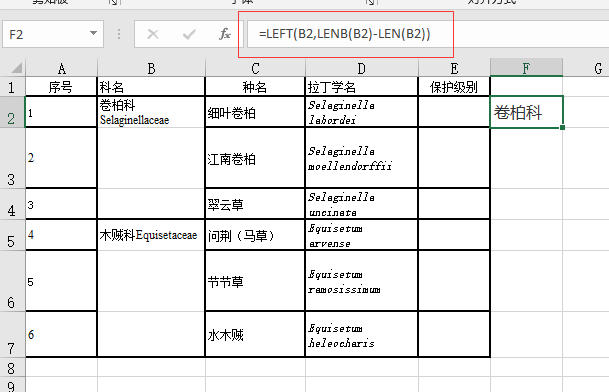
Task: Confirm the formula with the checkmark icon
Action: pyautogui.click(x=189, y=34)
